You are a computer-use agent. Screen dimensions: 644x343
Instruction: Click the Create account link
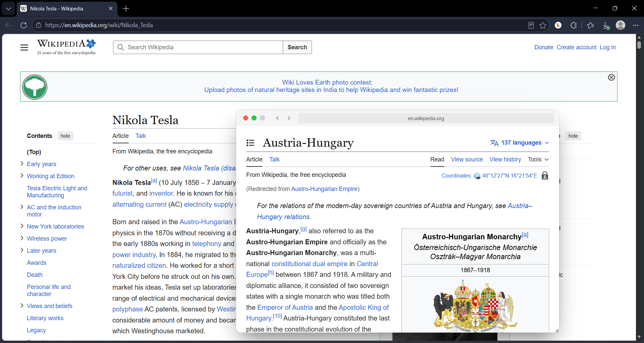click(577, 47)
